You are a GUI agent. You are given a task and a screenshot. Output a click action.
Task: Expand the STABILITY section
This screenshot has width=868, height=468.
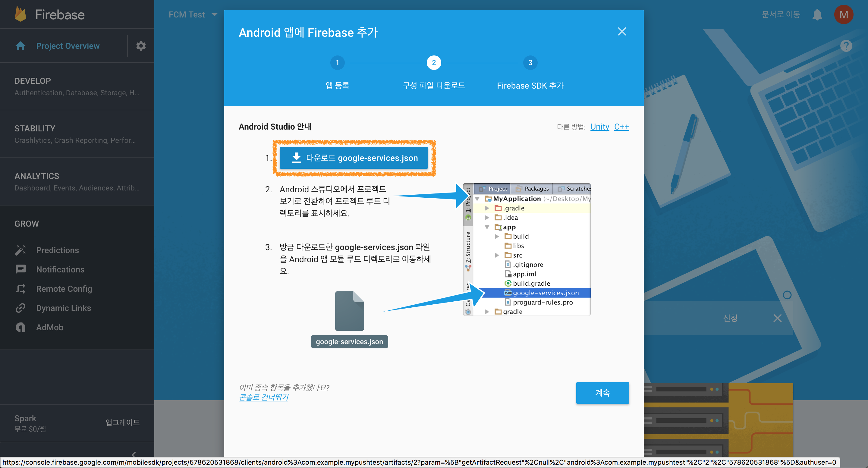pos(77,134)
